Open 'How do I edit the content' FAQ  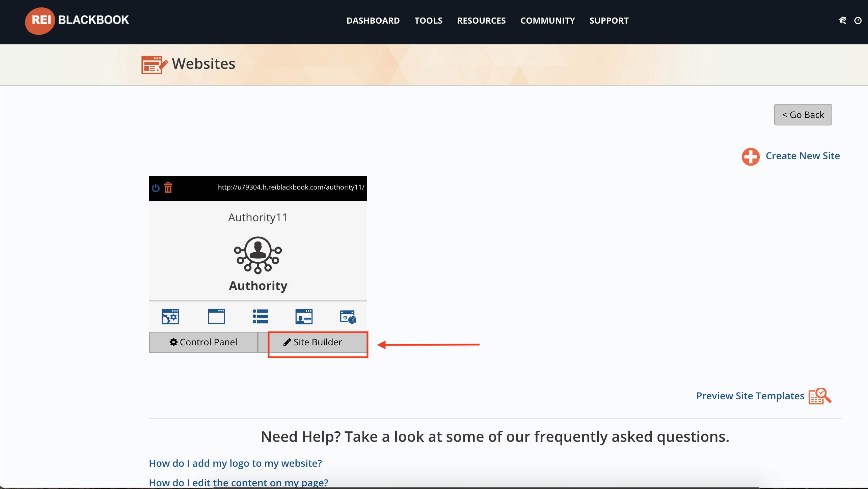coord(239,483)
